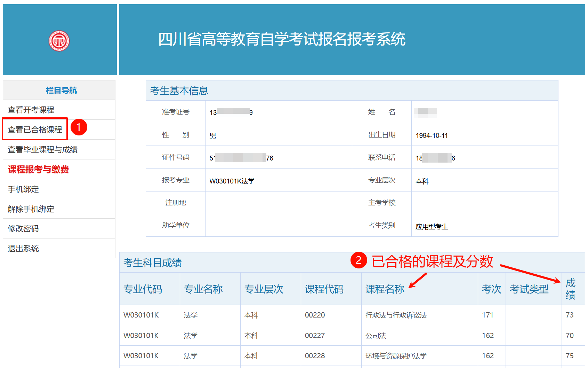Viewport: 588px width, 368px height.
Task: Click the red number 2 marker
Action: 359,260
